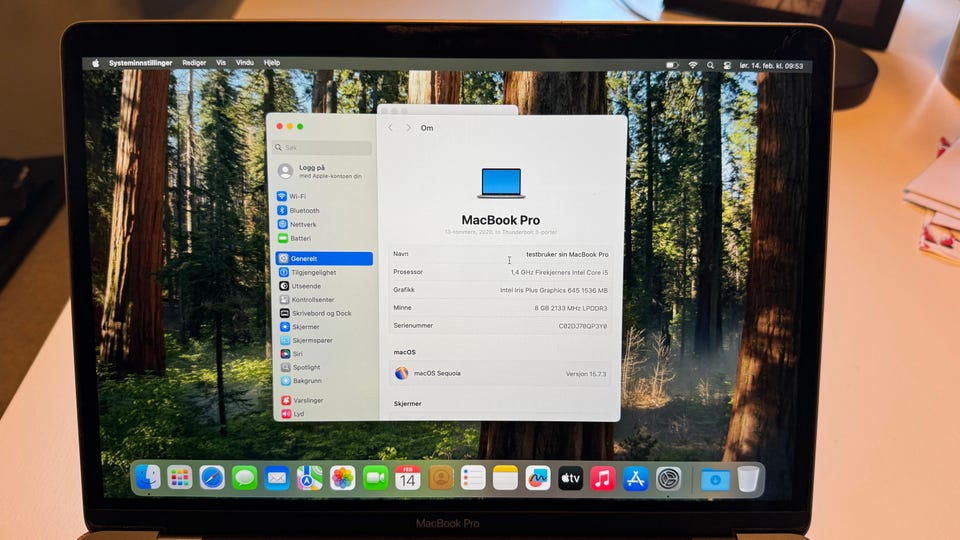960x540 pixels.
Task: Open Notes from the Dock
Action: [x=505, y=478]
